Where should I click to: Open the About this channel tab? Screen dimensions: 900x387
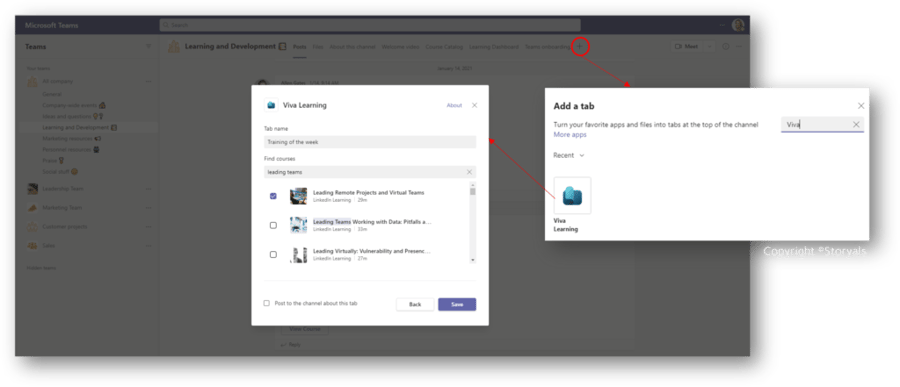pyautogui.click(x=352, y=47)
